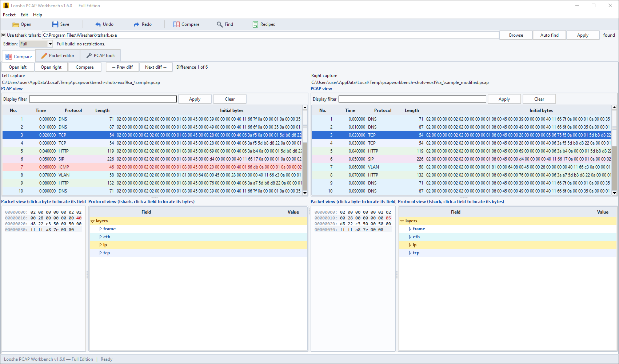Expand the tcp node in right protocol view
This screenshot has height=364, width=619.
pyautogui.click(x=410, y=253)
